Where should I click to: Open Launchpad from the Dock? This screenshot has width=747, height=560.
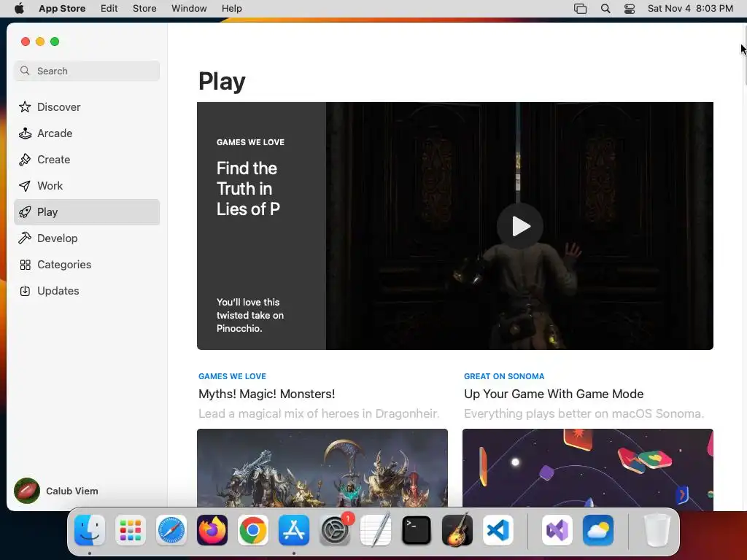[x=131, y=530]
